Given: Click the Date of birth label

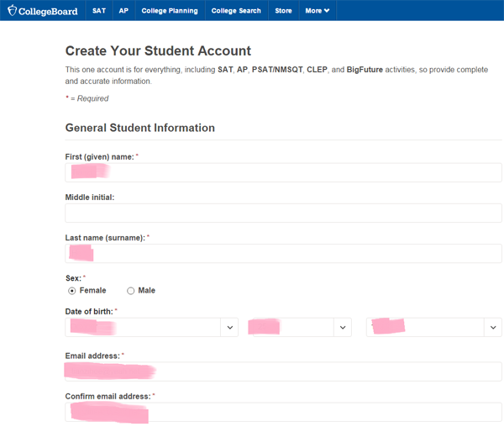Looking at the screenshot, I should pos(89,312).
